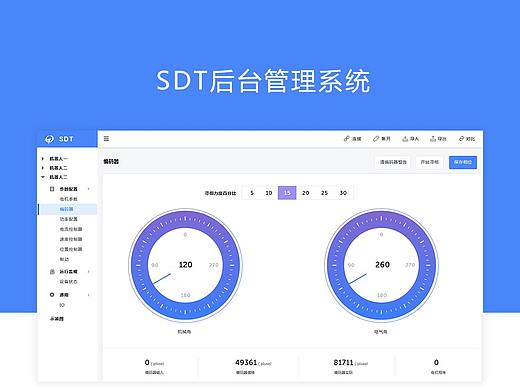Image resolution: width=520 pixels, height=390 pixels.
Task: Click the 81711 pulse value
Action: coord(343,362)
